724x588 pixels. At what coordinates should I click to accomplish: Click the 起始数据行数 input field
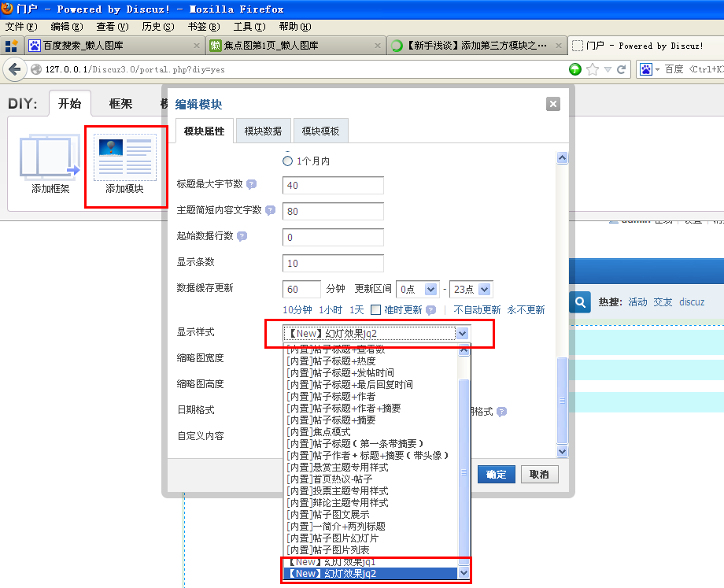pos(333,237)
